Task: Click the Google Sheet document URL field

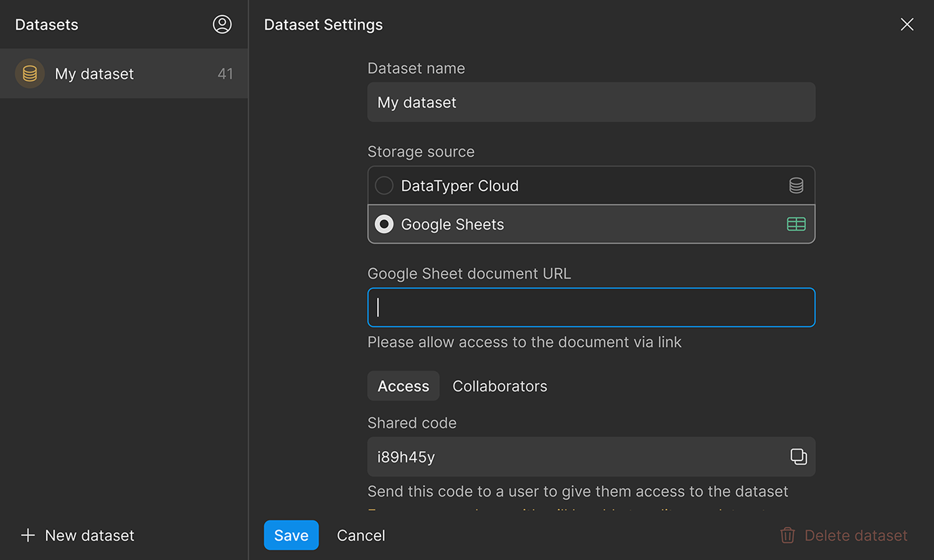Action: click(591, 307)
